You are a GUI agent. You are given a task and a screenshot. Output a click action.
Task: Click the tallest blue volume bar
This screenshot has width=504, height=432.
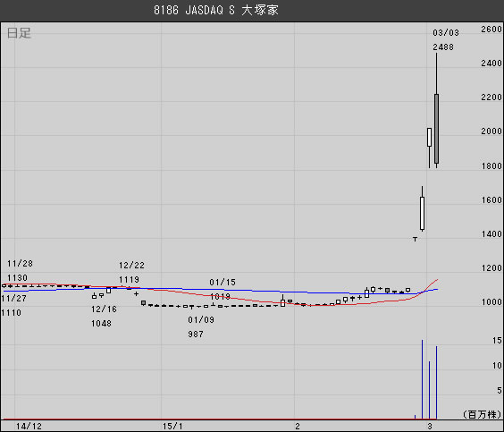point(422,379)
